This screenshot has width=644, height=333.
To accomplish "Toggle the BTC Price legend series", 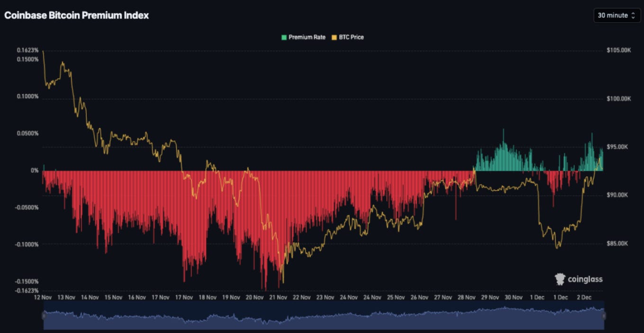I will [347, 37].
